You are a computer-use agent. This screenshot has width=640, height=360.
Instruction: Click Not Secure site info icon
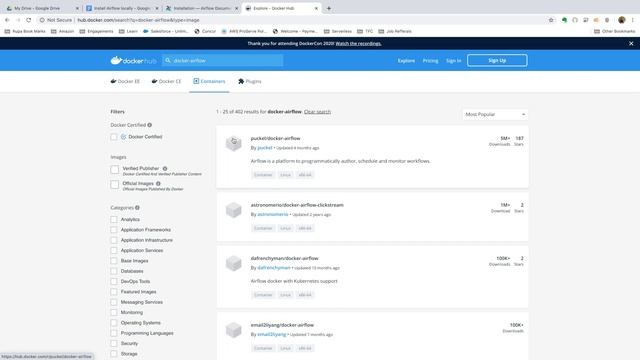(42, 20)
